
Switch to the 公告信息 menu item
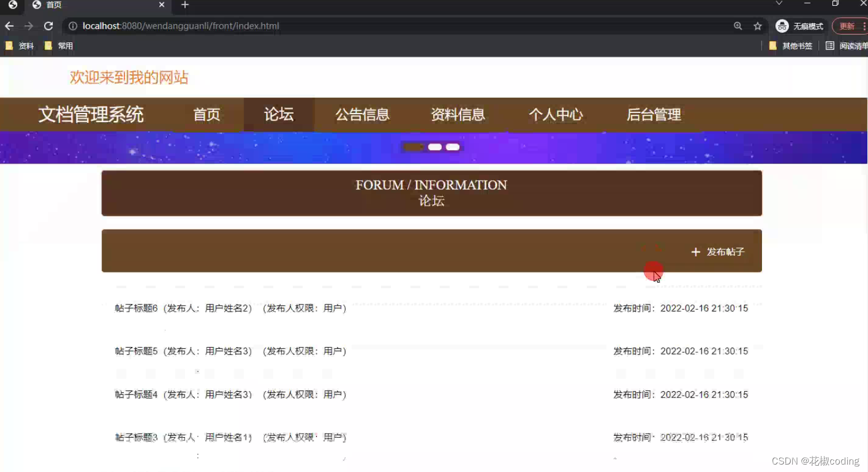tap(362, 115)
